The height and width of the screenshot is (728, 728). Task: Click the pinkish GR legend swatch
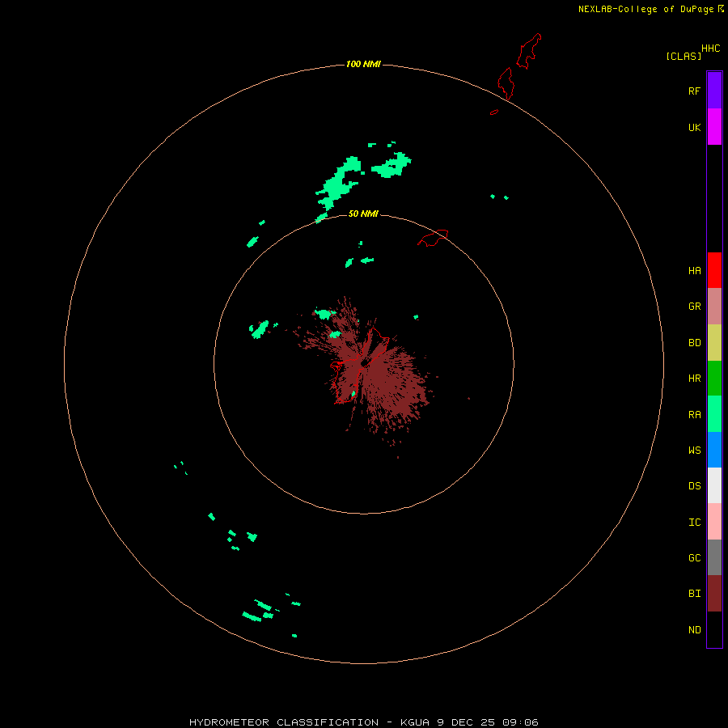click(x=714, y=307)
